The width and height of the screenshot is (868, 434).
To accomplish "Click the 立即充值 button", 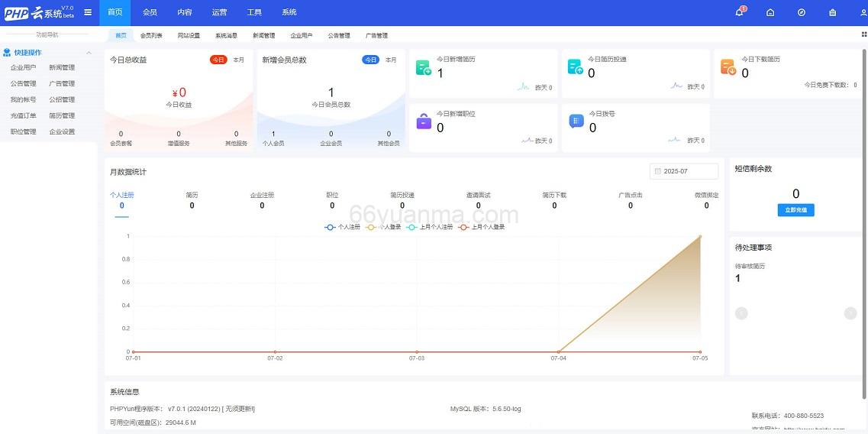I will pos(795,210).
